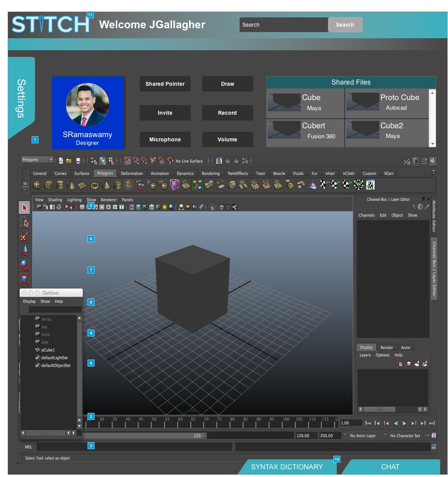Click the save scene floppy disk icon
The width and height of the screenshot is (448, 477).
[x=78, y=161]
